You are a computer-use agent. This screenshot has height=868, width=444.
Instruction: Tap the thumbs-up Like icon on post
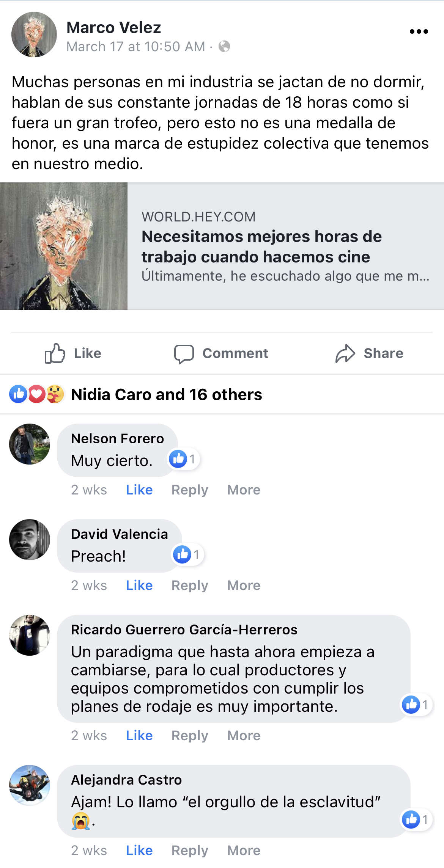pyautogui.click(x=55, y=353)
